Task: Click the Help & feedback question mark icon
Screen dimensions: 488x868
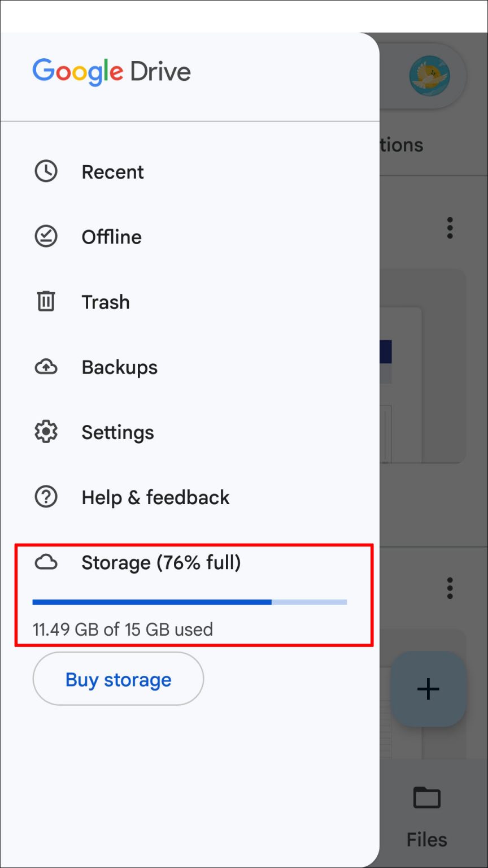Action: (x=46, y=497)
